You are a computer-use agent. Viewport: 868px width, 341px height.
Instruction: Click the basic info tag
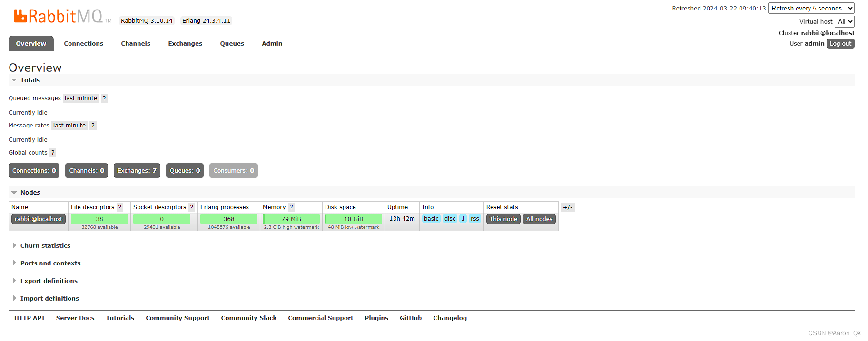point(431,219)
